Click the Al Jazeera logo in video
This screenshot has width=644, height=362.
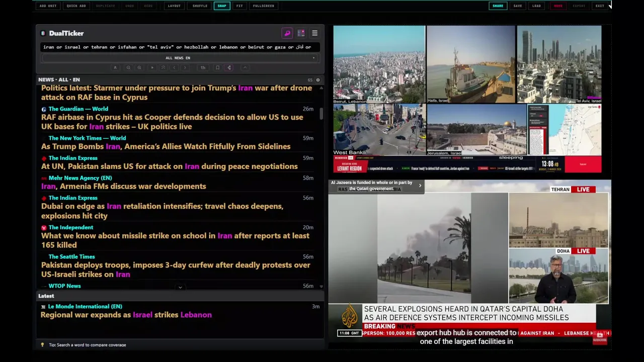pos(350,316)
